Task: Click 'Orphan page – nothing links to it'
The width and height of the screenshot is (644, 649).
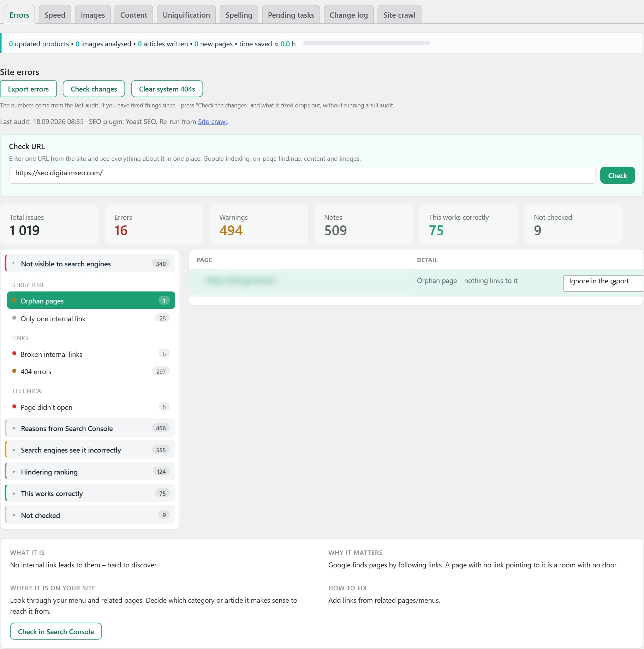Action: click(467, 281)
